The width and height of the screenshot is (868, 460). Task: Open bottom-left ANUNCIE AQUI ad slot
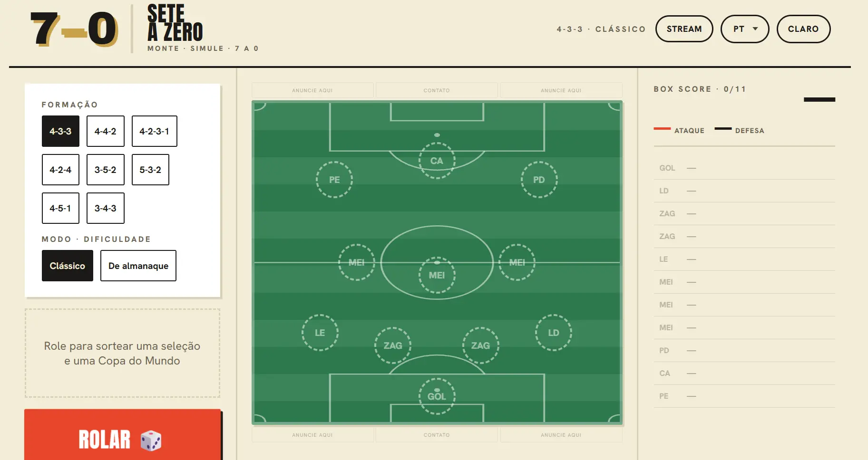(x=312, y=435)
